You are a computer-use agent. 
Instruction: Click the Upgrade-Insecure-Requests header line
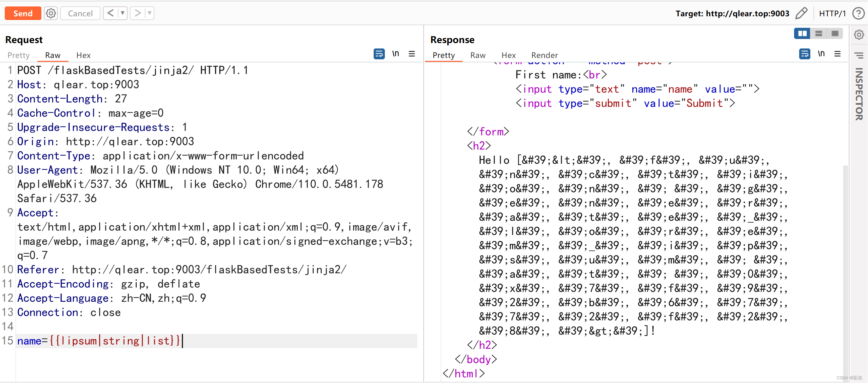pyautogui.click(x=102, y=127)
